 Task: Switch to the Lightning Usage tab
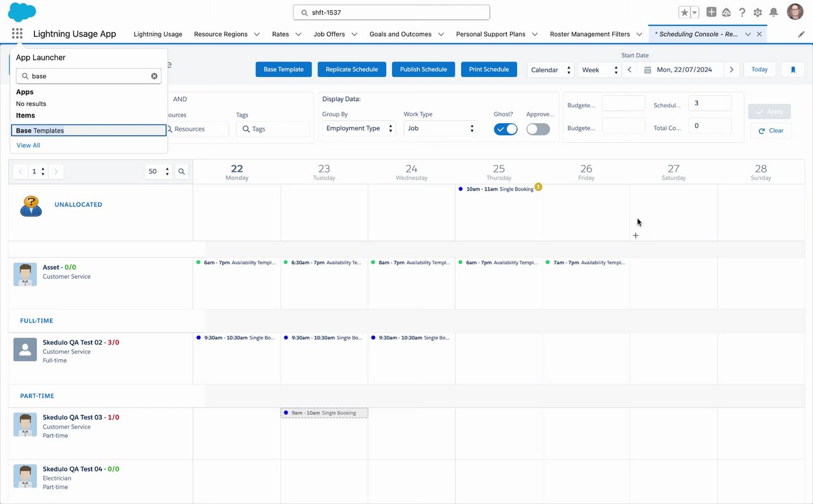(x=158, y=34)
